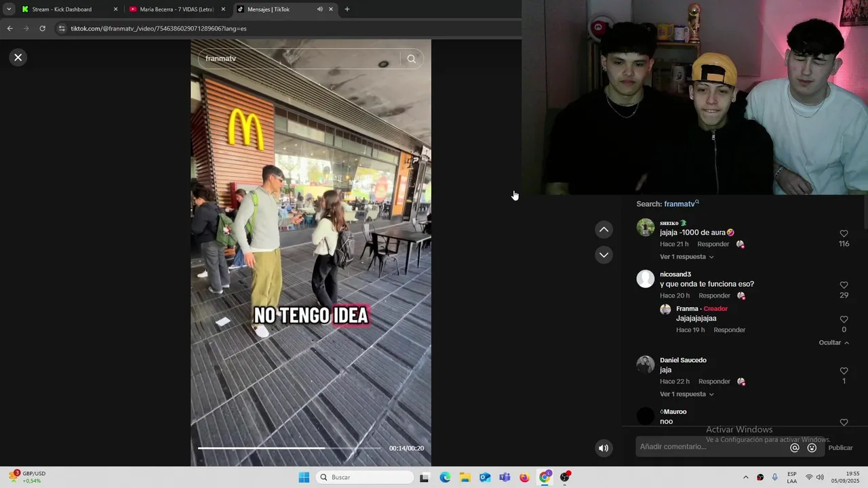
Task: Reload the page
Action: (42, 28)
